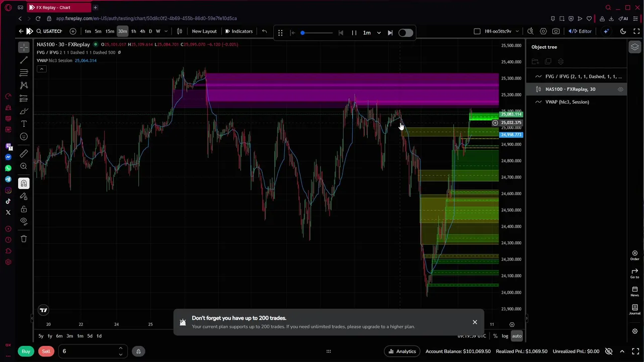Open the code Editor
Viewport: 644px width, 362px height.
(581, 31)
